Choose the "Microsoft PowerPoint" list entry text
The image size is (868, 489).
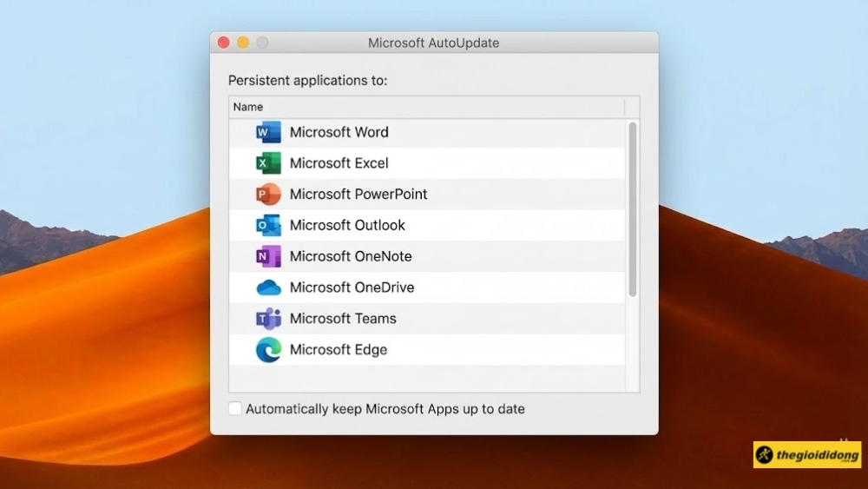358,195
